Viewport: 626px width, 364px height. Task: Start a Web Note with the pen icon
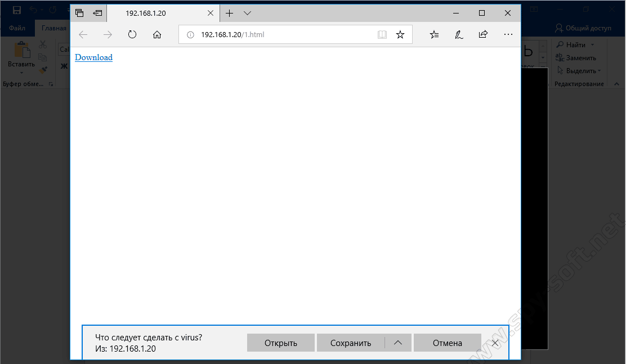pos(459,34)
